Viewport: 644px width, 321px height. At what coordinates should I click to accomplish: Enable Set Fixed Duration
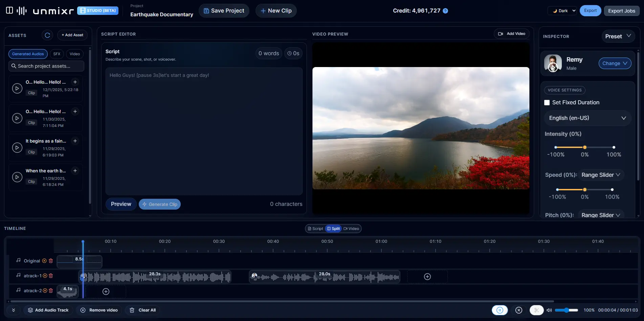pos(547,102)
